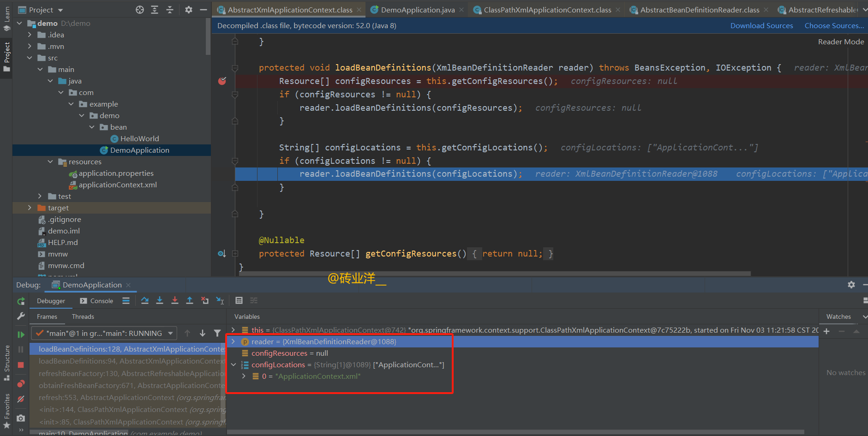Expand the 'this' variable node
The height and width of the screenshot is (436, 868).
[233, 330]
